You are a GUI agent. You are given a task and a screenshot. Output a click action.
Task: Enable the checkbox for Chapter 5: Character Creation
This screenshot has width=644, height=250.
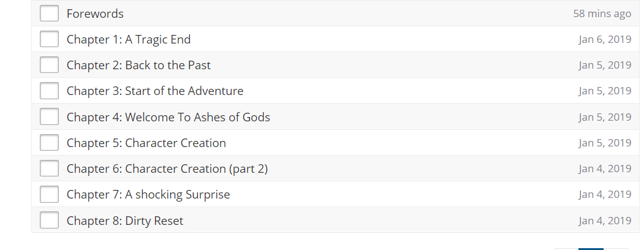[49, 143]
